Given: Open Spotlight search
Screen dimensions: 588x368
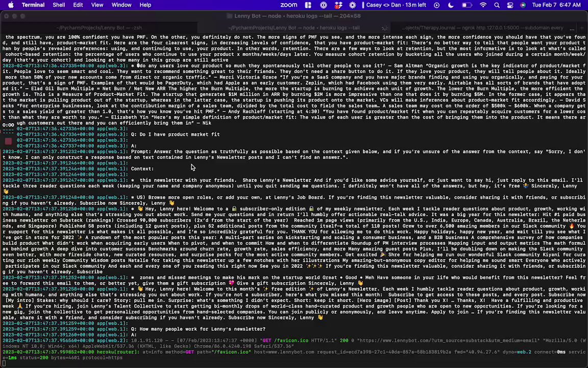Looking at the screenshot, I should pyautogui.click(x=497, y=5).
